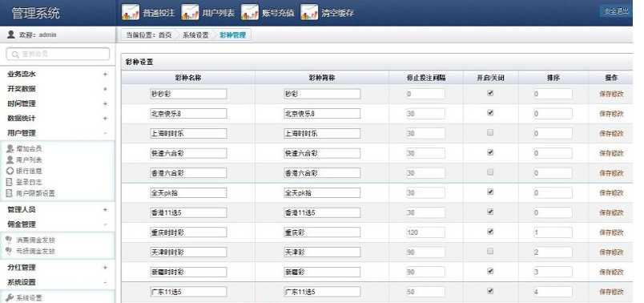Viewport: 644px width, 303px height.
Task: Focus the sidebar search input field
Action: [x=58, y=54]
